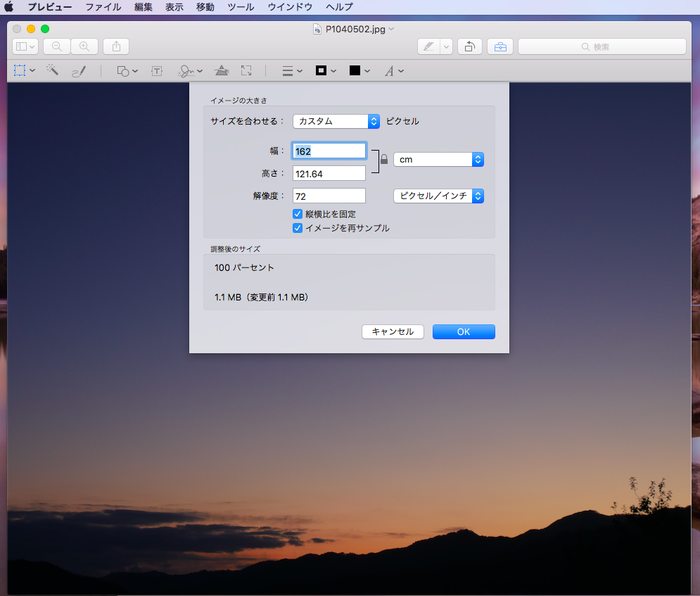Click the highlight pen icon
Viewport: 700px width, 596px height.
tap(428, 46)
